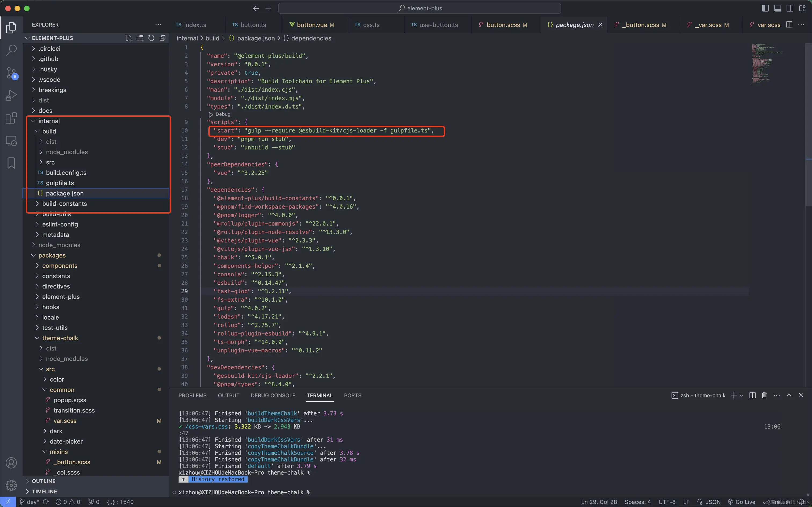Viewport: 812px width, 507px height.
Task: Open Source Control view with badge
Action: [x=11, y=73]
